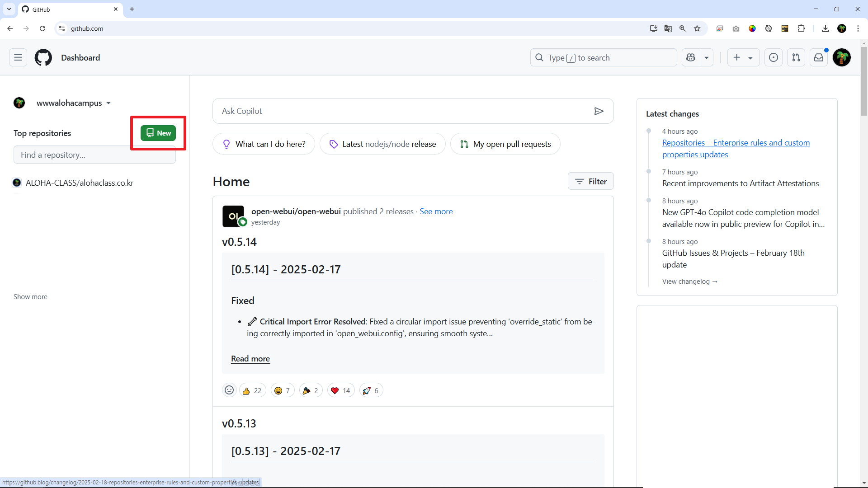Toggle rocket reaction with 6
This screenshot has width=868, height=488.
coord(371,390)
